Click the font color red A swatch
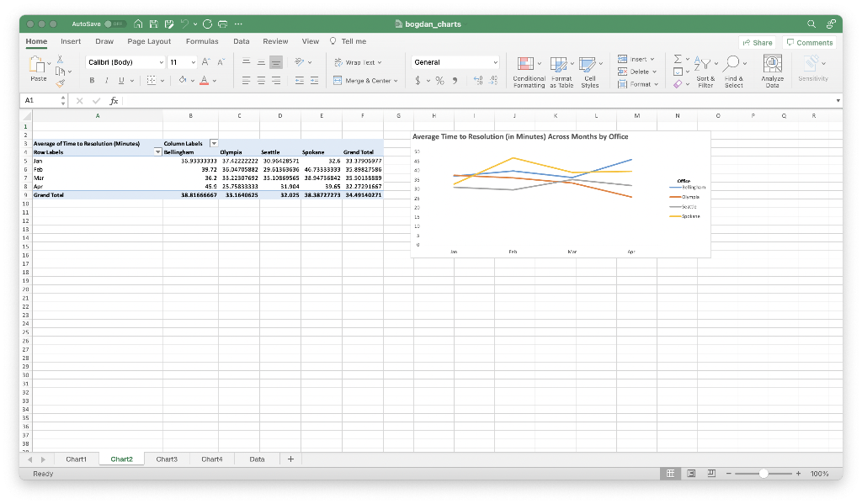862x504 pixels. pos(205,80)
